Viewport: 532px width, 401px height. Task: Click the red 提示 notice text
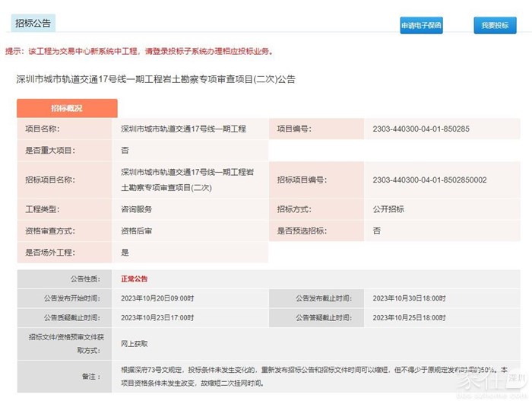pos(138,52)
